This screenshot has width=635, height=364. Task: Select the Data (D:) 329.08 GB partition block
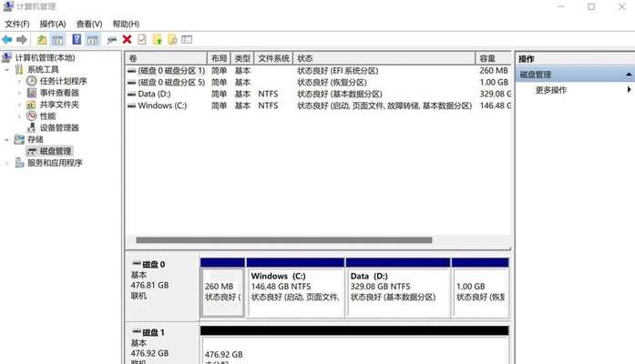point(398,288)
